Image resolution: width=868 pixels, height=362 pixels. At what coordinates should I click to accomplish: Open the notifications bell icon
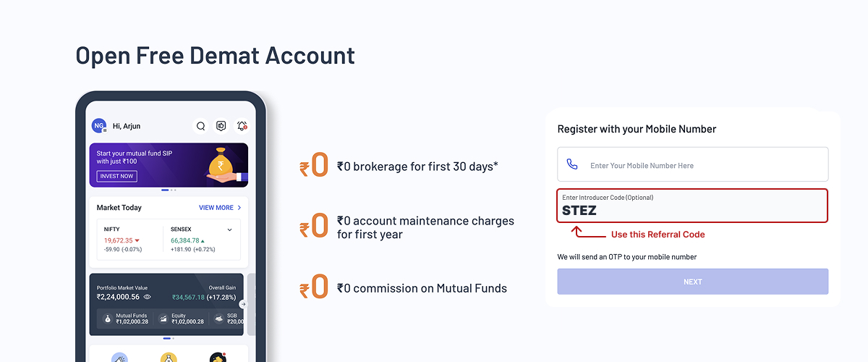[242, 126]
